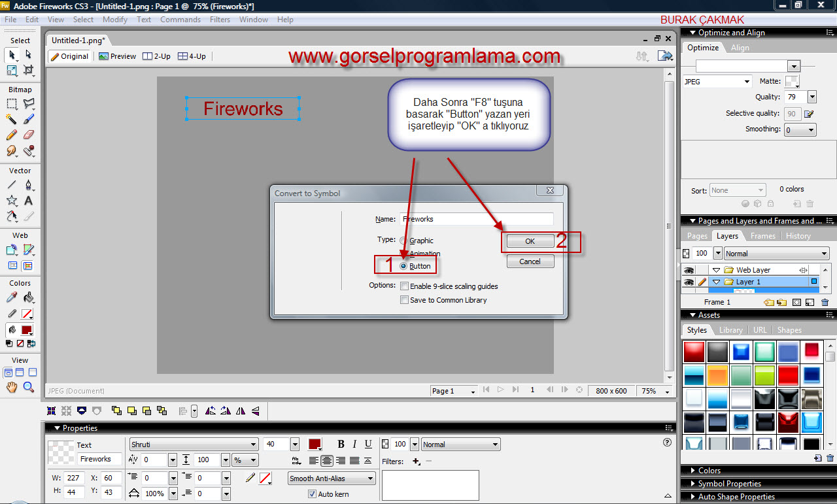Select the Button type radio option
Image resolution: width=837 pixels, height=504 pixels.
tap(403, 266)
